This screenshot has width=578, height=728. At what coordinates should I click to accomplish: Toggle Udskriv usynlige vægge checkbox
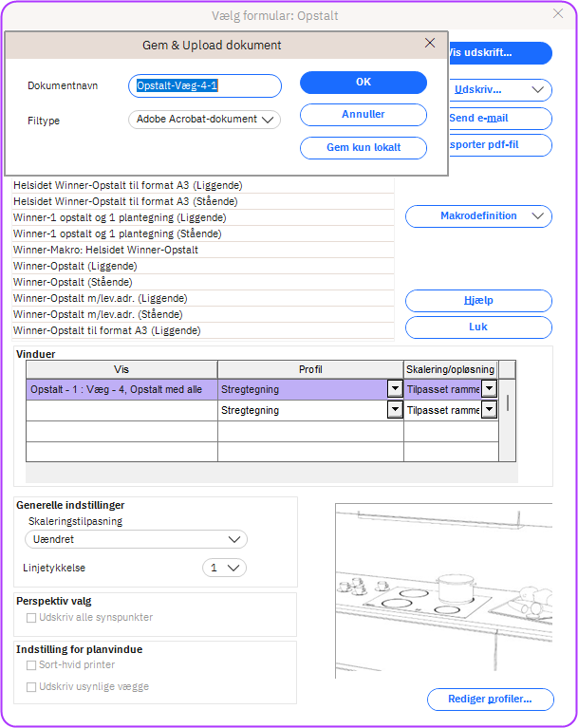point(32,686)
